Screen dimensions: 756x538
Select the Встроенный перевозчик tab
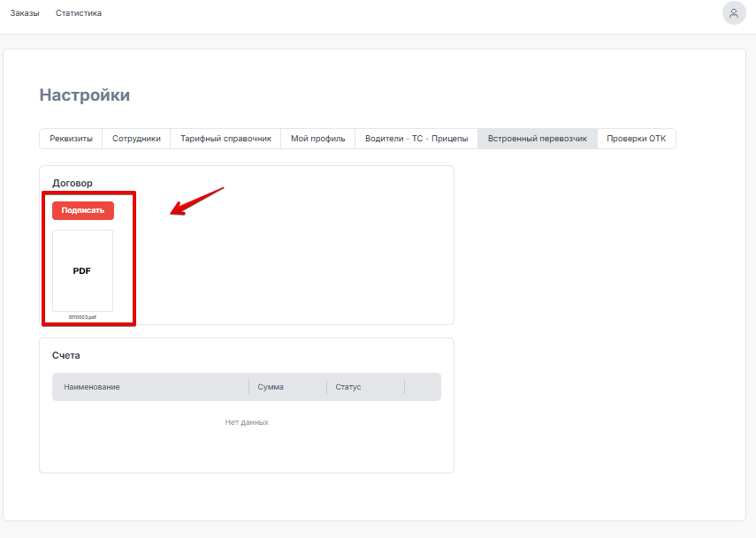point(537,139)
